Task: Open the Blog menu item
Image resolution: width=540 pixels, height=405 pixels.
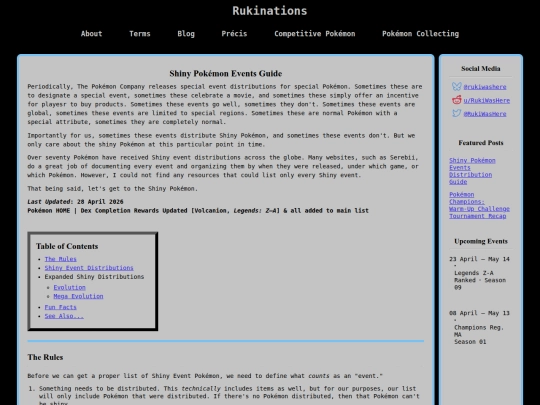Action: 186,34
